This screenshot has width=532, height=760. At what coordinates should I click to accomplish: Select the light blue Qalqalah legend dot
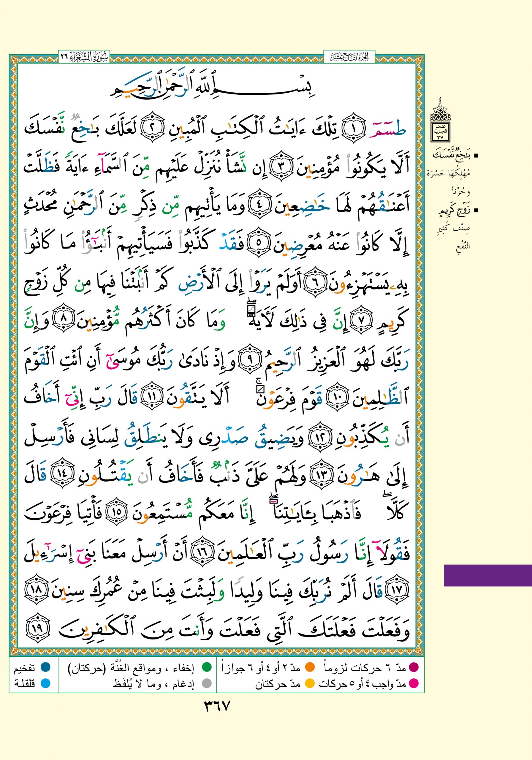45,683
